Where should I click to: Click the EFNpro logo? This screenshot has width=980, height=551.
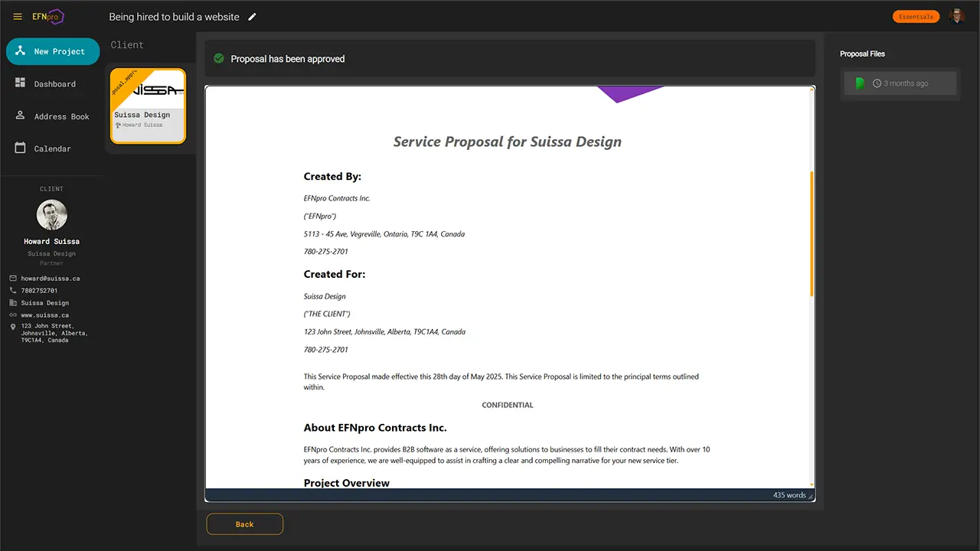pyautogui.click(x=47, y=17)
